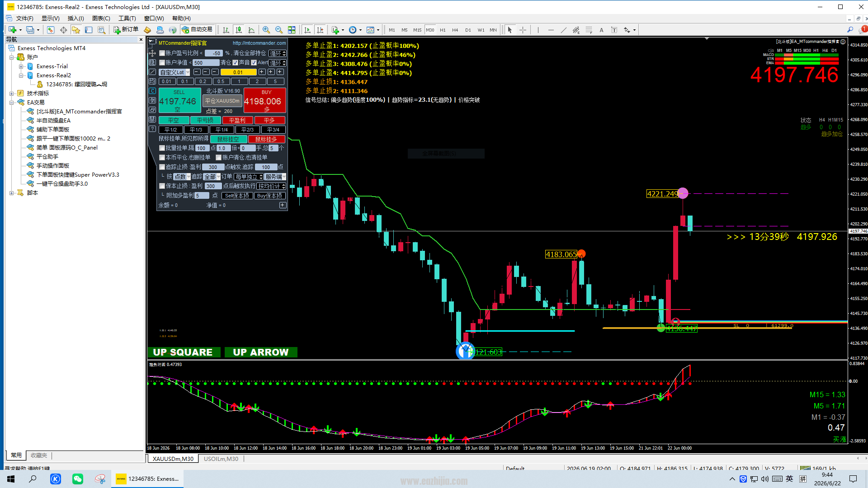The image size is (868, 488).
Task: Open the 图表(C) menu
Action: point(101,19)
